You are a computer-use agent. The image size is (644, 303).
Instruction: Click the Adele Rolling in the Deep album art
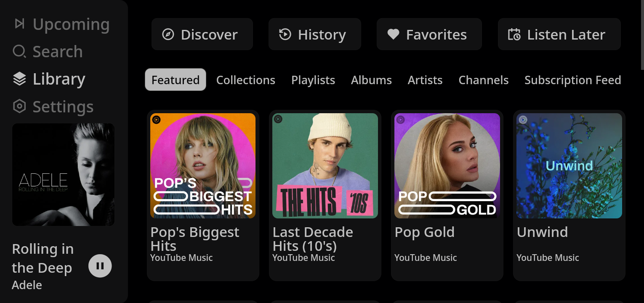click(63, 175)
